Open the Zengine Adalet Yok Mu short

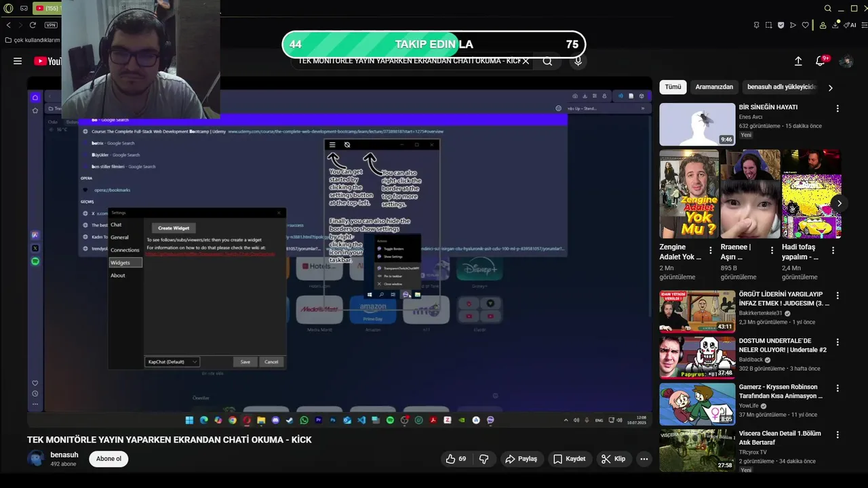point(688,194)
